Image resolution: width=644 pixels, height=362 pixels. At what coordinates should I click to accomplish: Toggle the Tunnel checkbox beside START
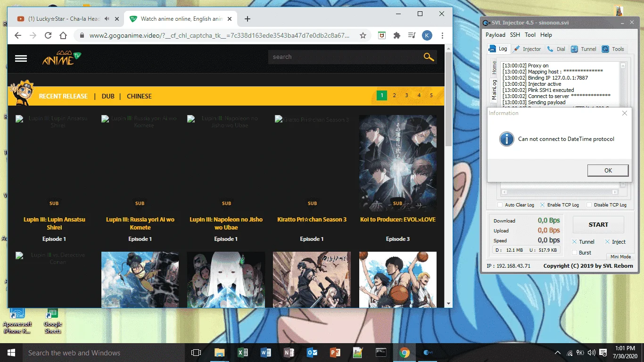pos(574,242)
